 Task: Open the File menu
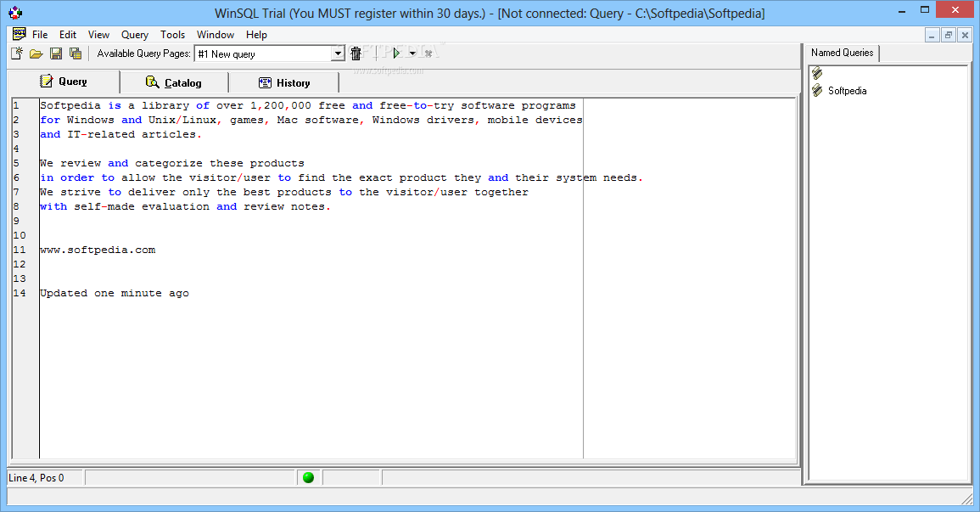tap(40, 35)
